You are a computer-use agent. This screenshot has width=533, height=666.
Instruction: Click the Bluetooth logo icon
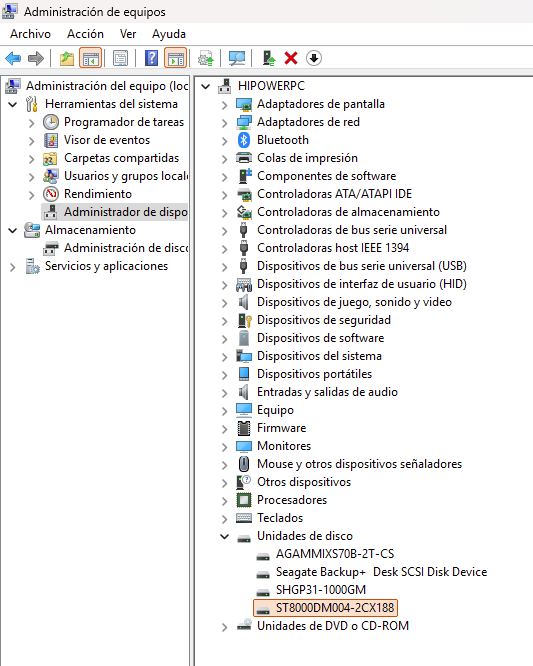coord(243,140)
